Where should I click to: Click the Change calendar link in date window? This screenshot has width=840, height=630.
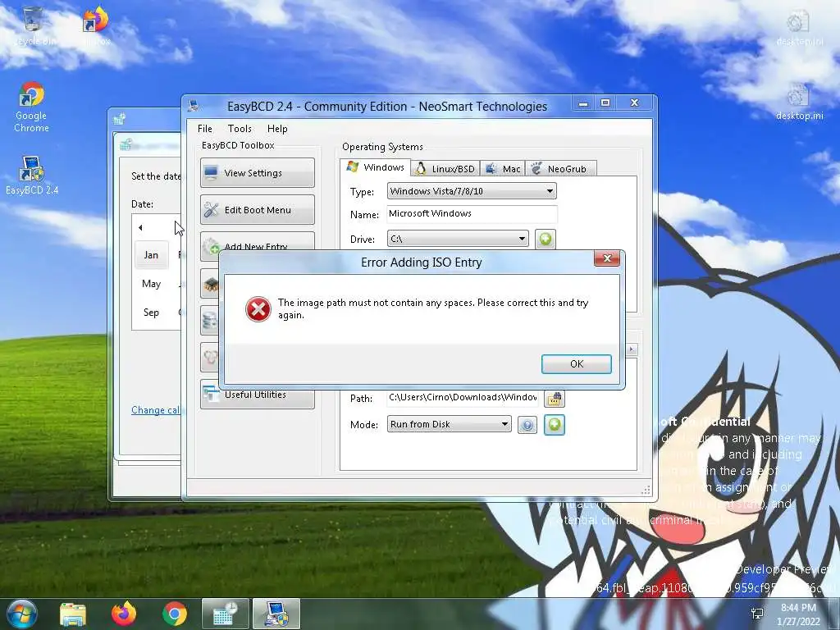coord(155,410)
